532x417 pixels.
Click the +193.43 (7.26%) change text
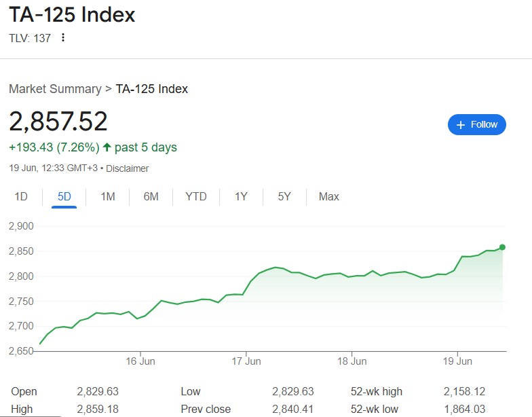click(x=54, y=147)
